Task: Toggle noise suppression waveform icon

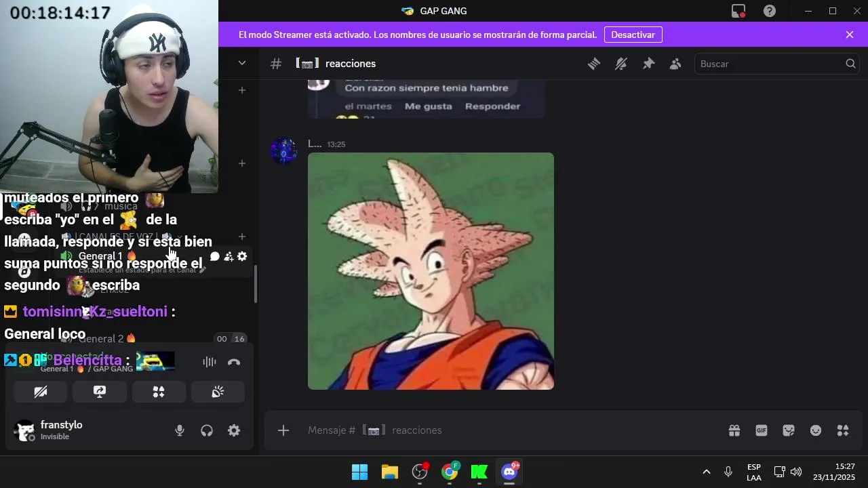Action: tap(210, 362)
